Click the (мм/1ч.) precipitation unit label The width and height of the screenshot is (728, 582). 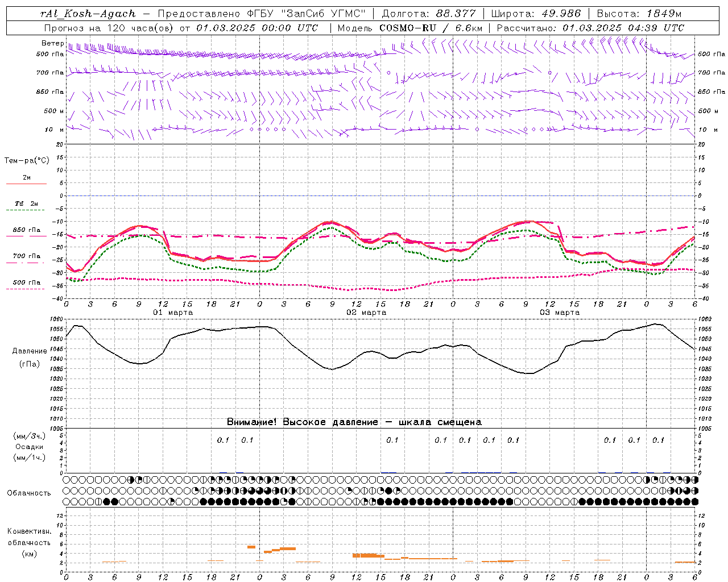pyautogui.click(x=30, y=458)
